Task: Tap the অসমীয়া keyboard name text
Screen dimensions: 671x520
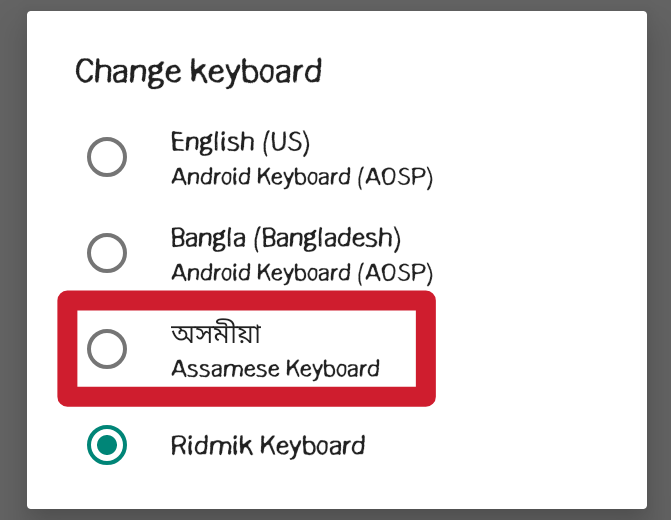Action: click(x=216, y=335)
